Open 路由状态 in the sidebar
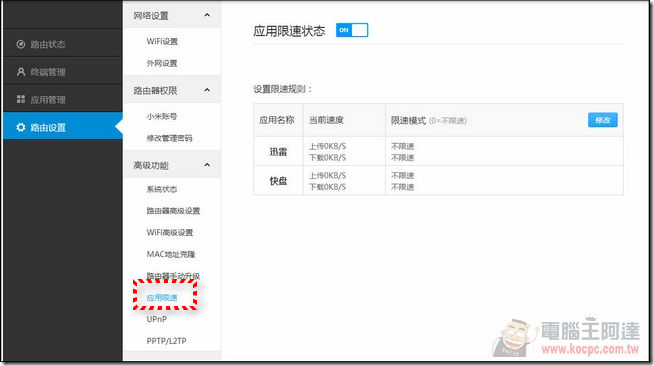Viewport: 654px width, 366px height. [x=63, y=44]
